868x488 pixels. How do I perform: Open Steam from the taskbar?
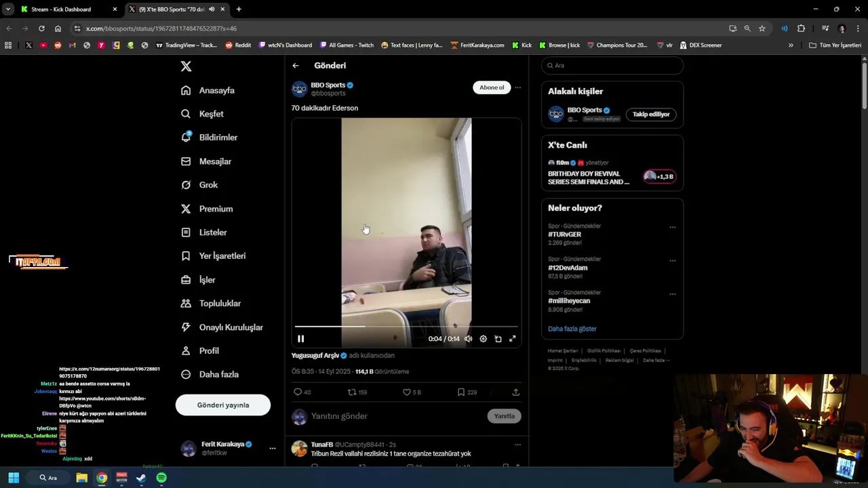pyautogui.click(x=141, y=478)
